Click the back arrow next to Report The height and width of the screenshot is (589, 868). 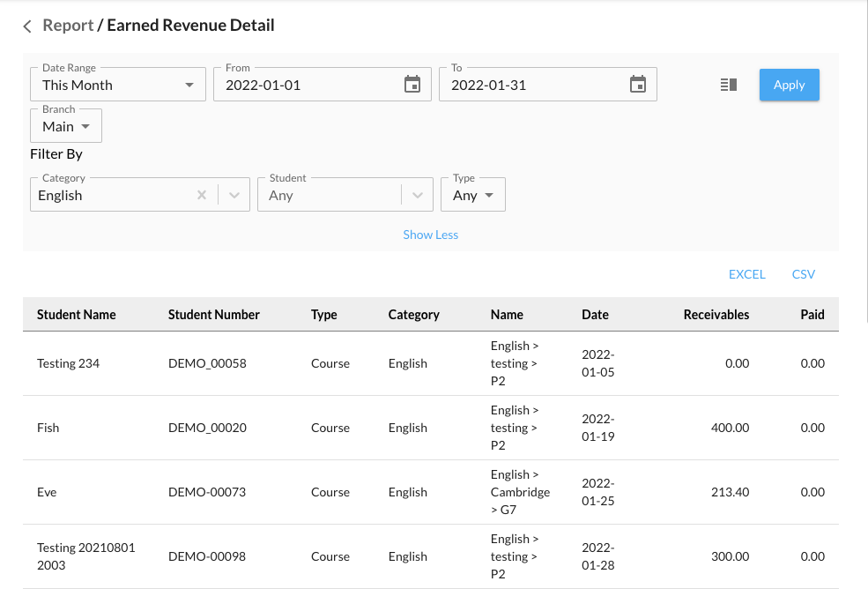point(27,26)
